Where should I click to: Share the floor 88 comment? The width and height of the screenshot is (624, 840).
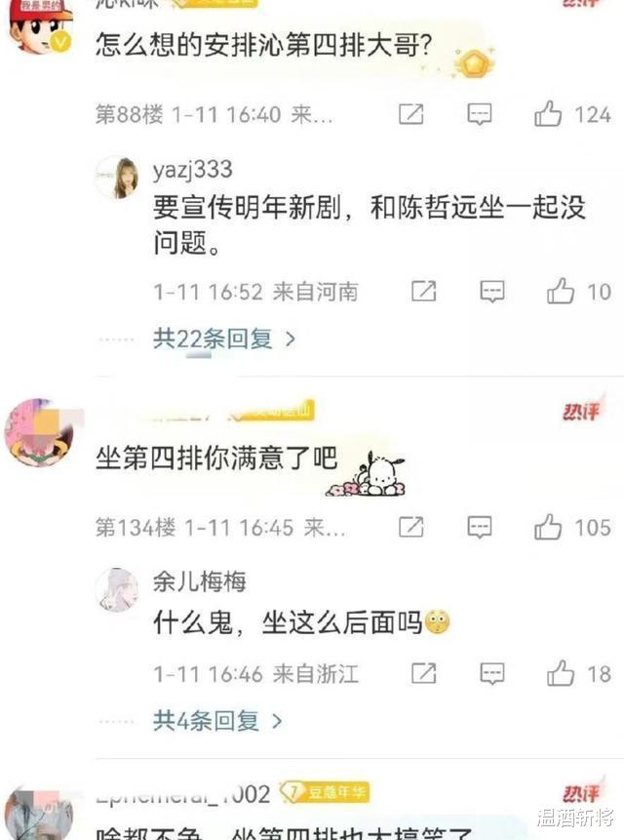pyautogui.click(x=411, y=114)
